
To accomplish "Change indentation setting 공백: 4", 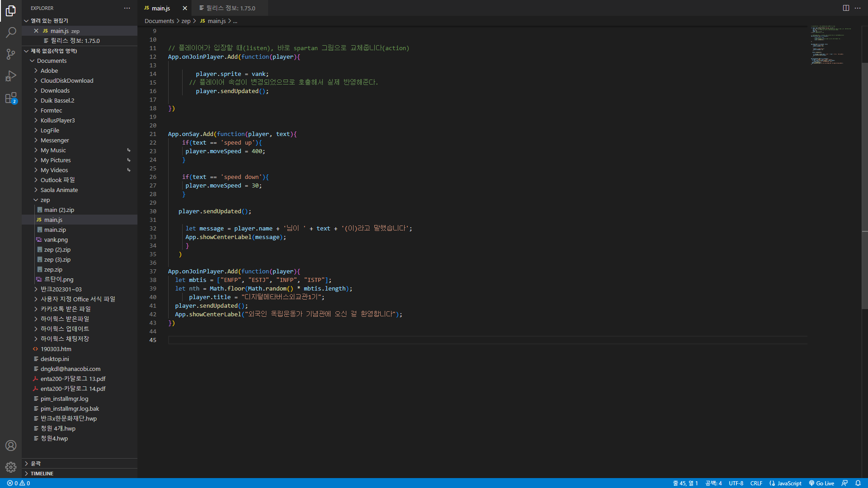I will (713, 483).
